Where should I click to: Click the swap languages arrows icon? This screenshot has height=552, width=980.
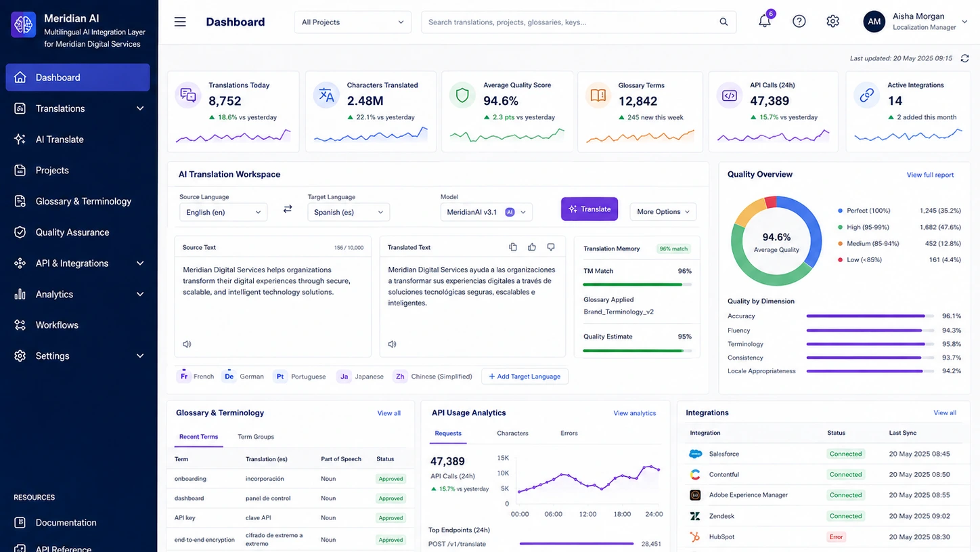coord(288,209)
